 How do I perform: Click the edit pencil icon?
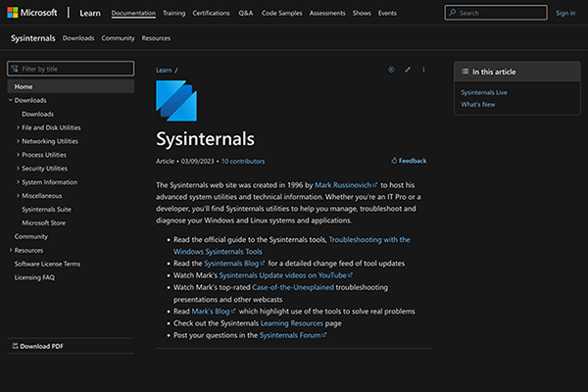408,70
